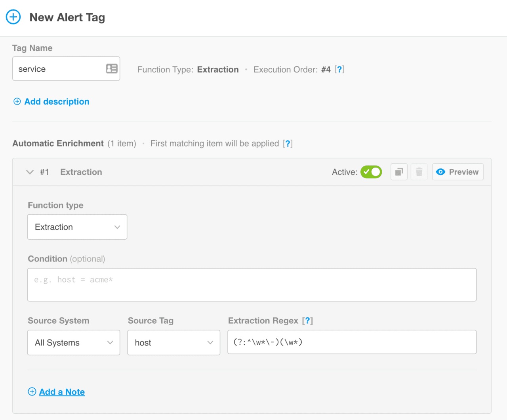Viewport: 507px width, 420px height.
Task: Click the Add description link
Action: click(57, 101)
